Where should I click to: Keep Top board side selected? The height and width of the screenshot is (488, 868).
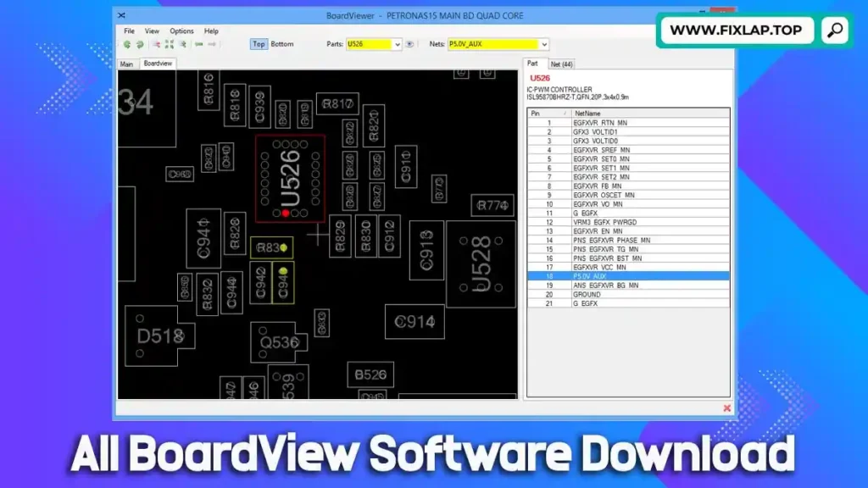(259, 44)
